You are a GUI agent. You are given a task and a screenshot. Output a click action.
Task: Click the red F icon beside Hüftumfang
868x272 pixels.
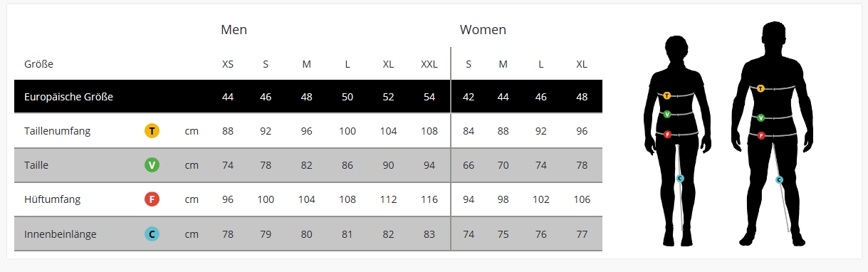(152, 199)
